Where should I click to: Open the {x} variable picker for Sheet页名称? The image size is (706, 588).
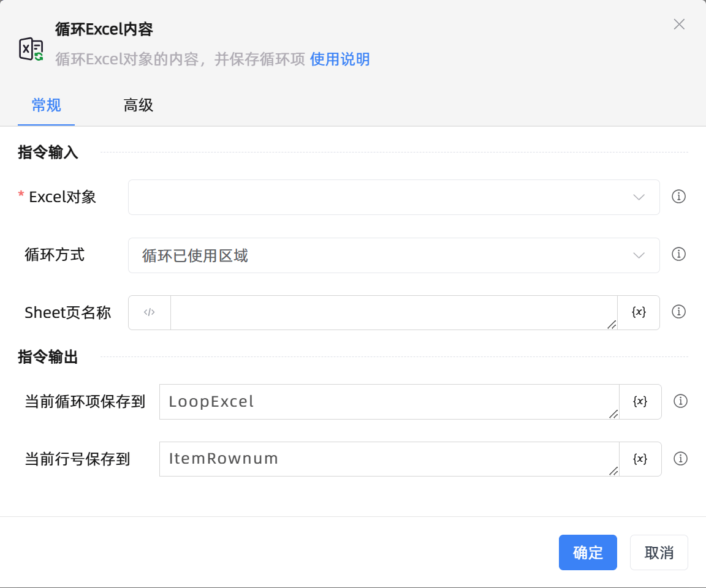(x=639, y=312)
